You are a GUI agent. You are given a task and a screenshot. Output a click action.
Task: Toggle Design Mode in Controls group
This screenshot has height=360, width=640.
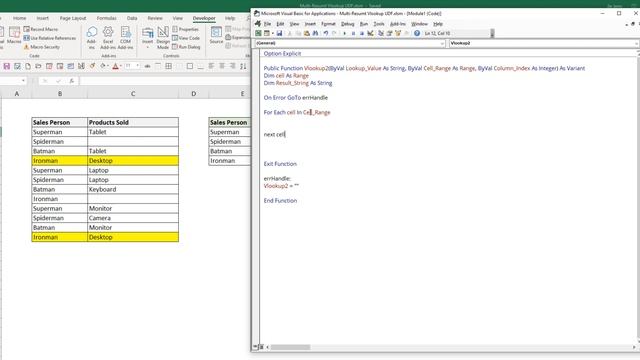click(x=163, y=38)
